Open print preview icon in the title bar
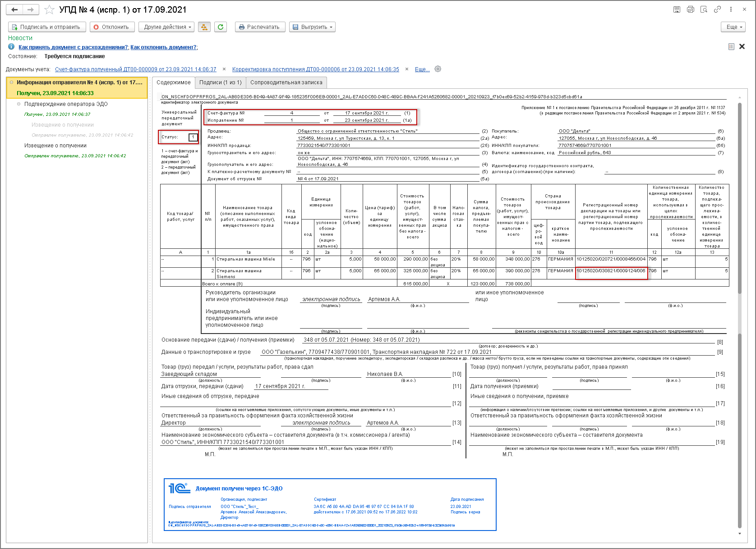 click(704, 9)
